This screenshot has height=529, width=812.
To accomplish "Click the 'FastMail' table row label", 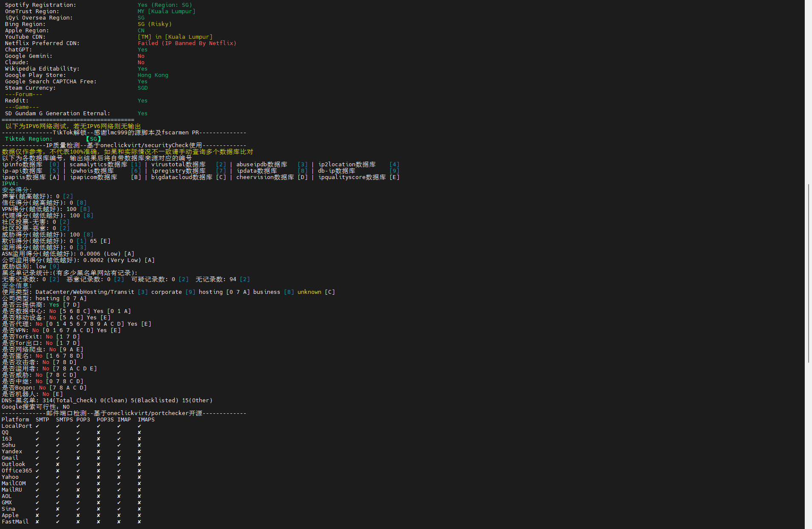I will [15, 522].
